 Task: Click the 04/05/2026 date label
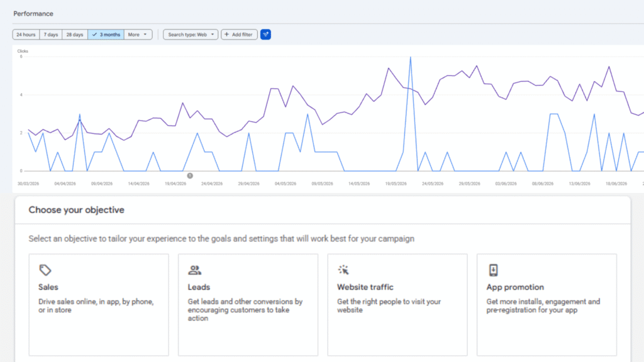[x=286, y=184]
